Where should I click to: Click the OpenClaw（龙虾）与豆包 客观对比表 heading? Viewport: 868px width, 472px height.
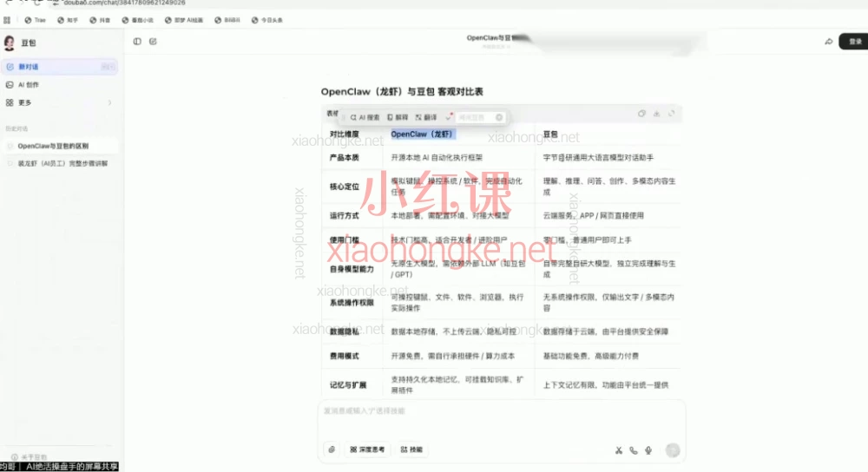click(x=402, y=92)
